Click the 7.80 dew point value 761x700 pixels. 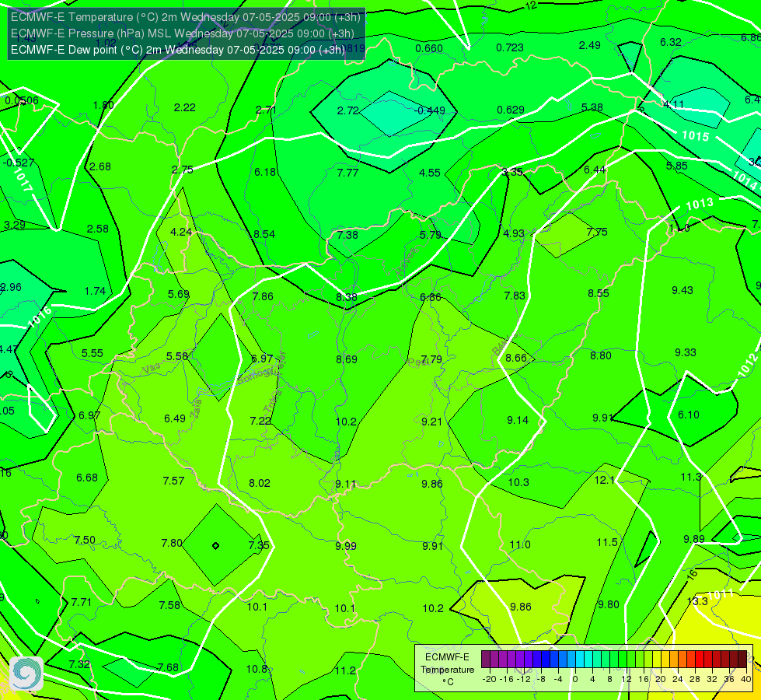click(x=172, y=543)
